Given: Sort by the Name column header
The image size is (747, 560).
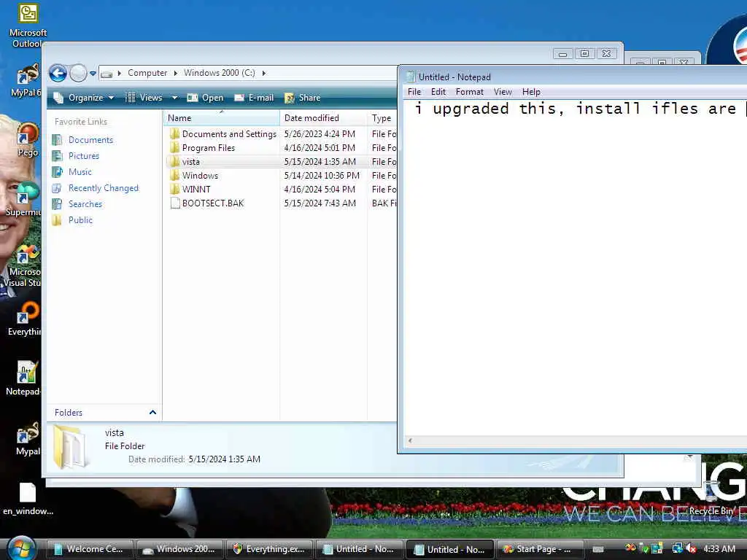Looking at the screenshot, I should tap(222, 118).
